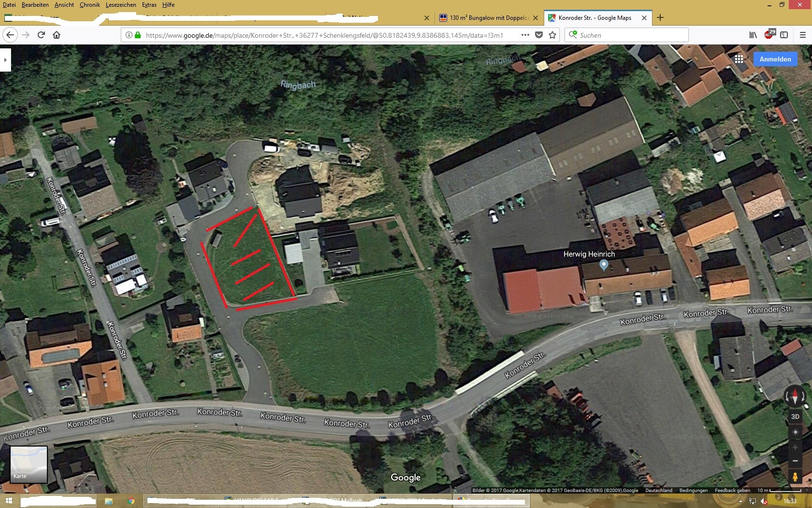This screenshot has height=508, width=812.
Task: Open the Lesezeichen menu
Action: (x=121, y=5)
